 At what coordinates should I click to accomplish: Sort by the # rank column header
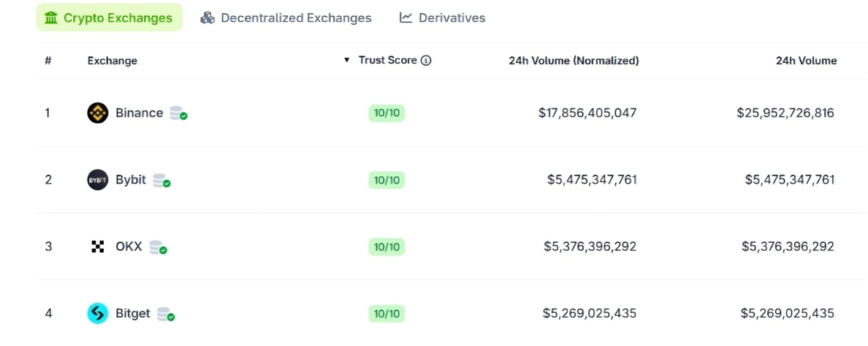click(48, 61)
